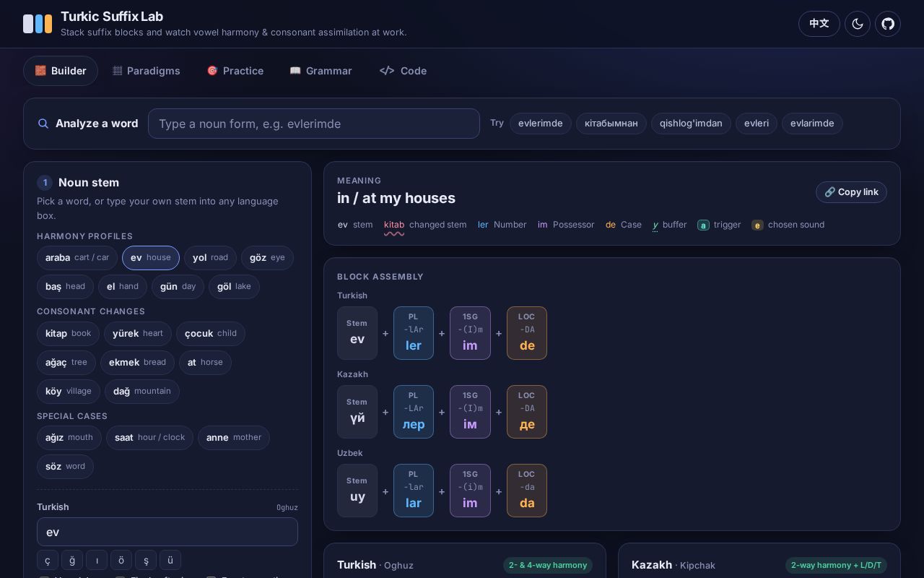Select the baş (head) stem
The width and height of the screenshot is (924, 578).
65,287
